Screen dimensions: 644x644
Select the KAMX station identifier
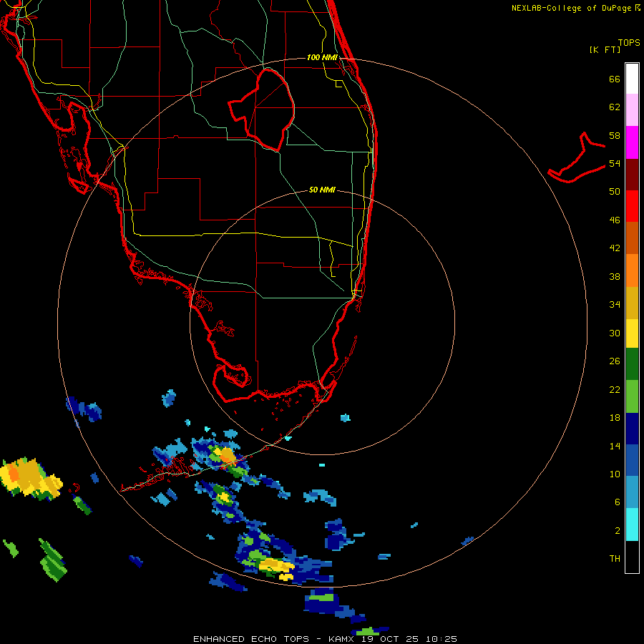point(341,639)
